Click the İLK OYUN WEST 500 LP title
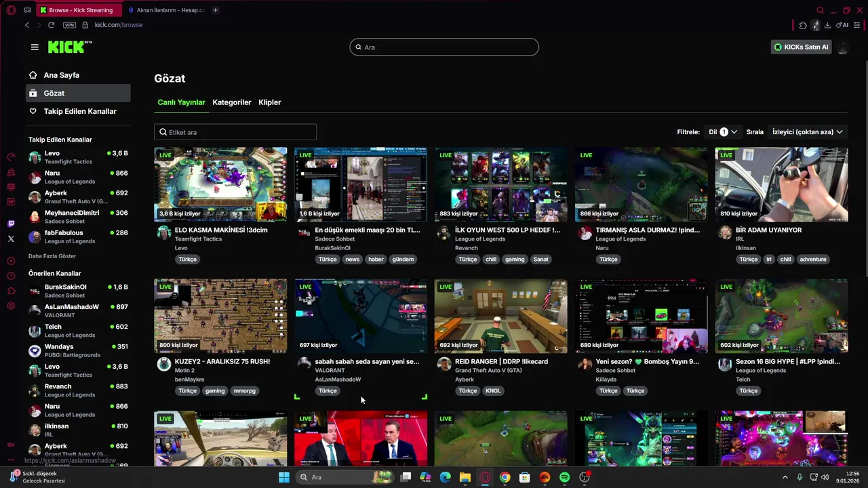Image resolution: width=868 pixels, height=488 pixels. click(507, 230)
